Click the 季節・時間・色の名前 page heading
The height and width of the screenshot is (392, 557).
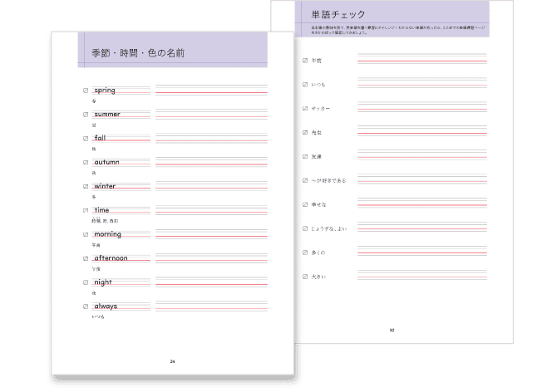tap(138, 54)
